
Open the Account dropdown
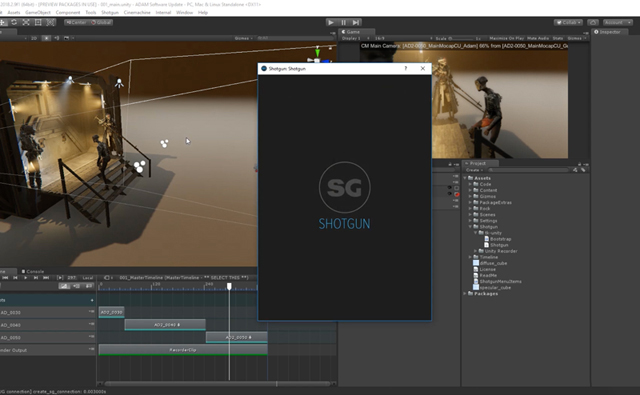tap(617, 22)
